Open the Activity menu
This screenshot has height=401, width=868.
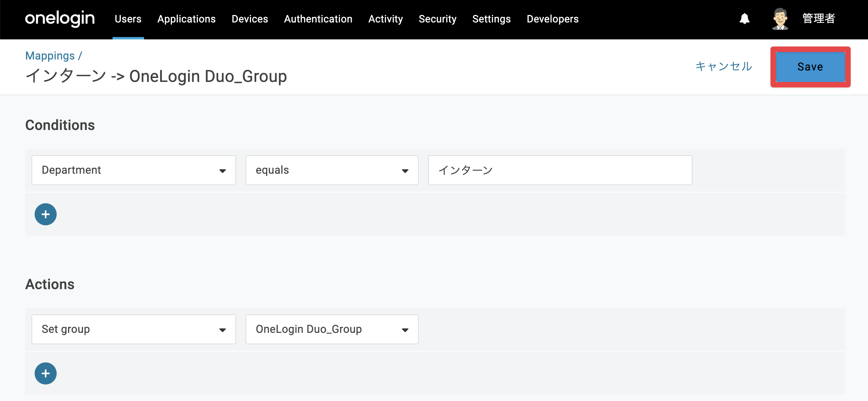(x=386, y=19)
